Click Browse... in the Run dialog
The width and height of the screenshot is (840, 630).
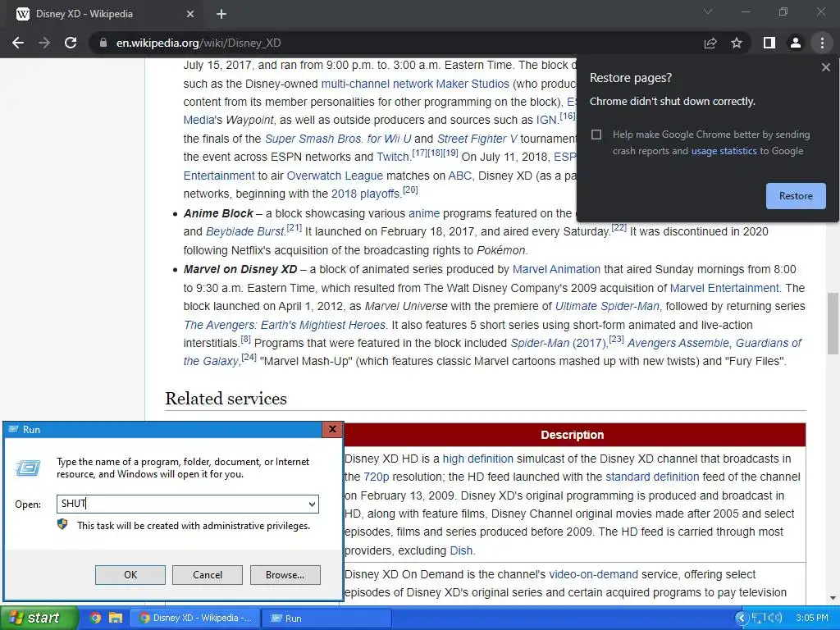tap(285, 575)
